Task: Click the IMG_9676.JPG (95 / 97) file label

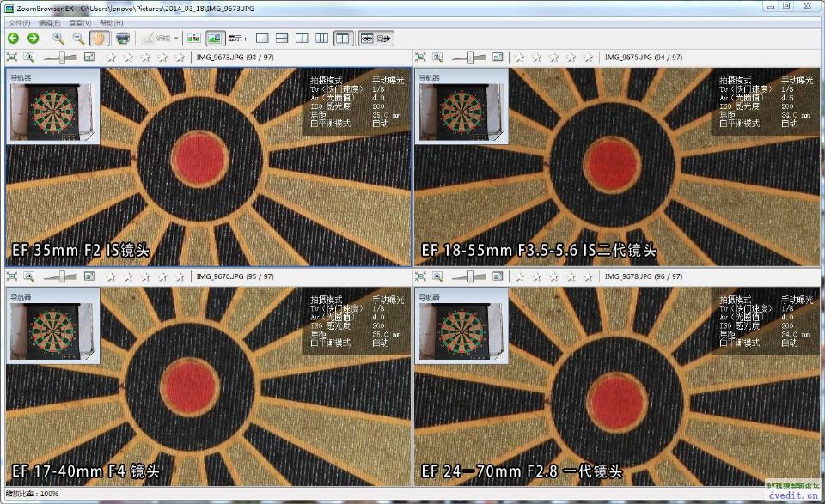Action: point(235,276)
